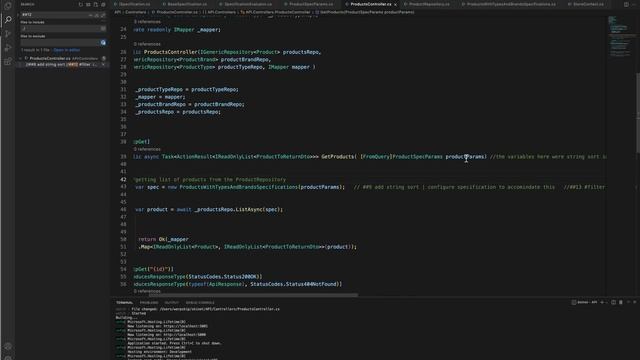Switch to the StoreContext.cs tab

coord(586,4)
